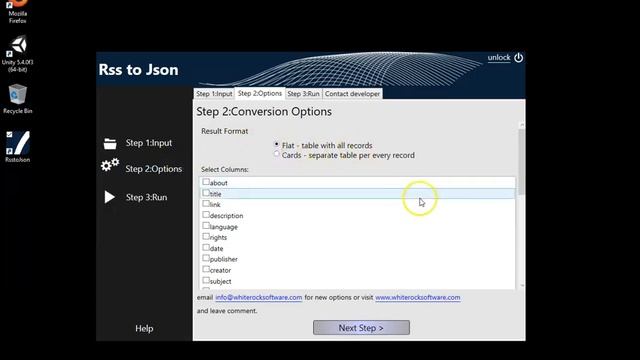Click the scrollbar down arrow

[522, 286]
